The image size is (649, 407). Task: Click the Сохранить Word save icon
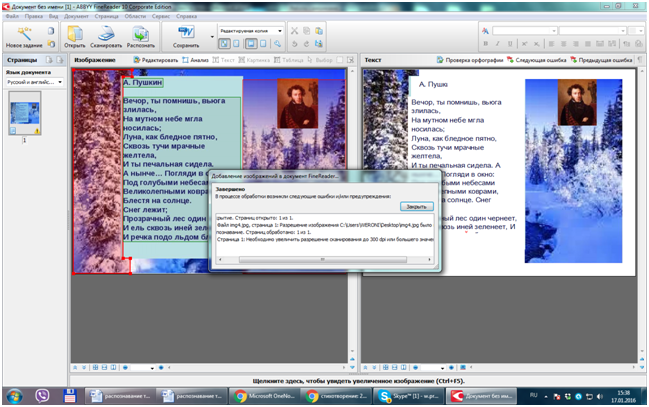(x=186, y=33)
